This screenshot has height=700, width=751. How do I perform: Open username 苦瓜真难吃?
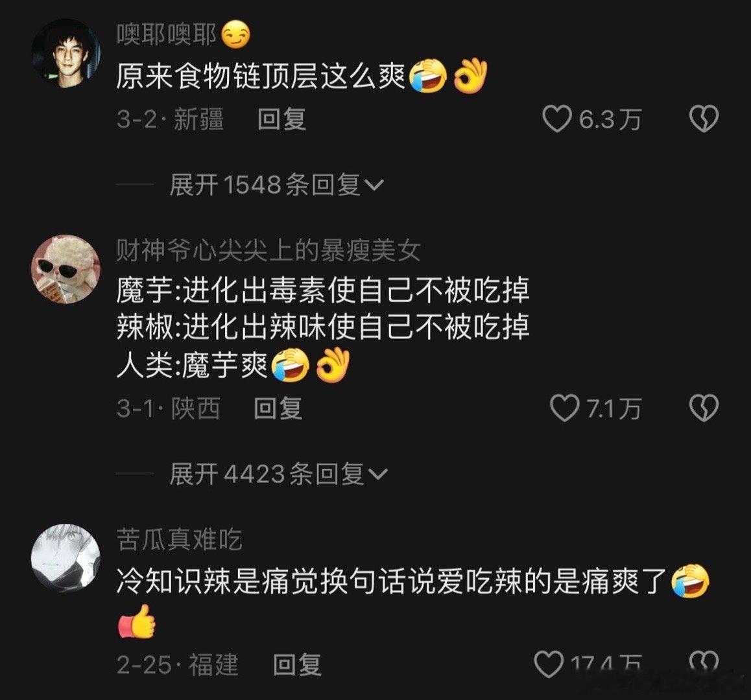pyautogui.click(x=179, y=539)
